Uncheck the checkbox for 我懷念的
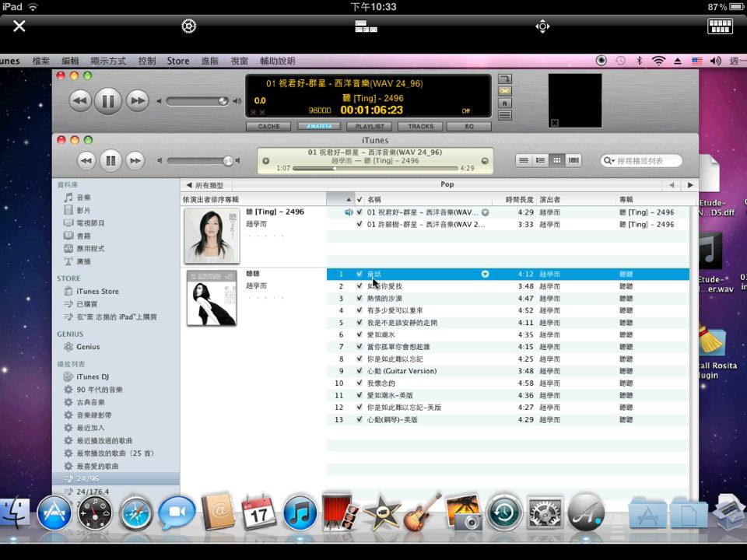 (x=359, y=383)
